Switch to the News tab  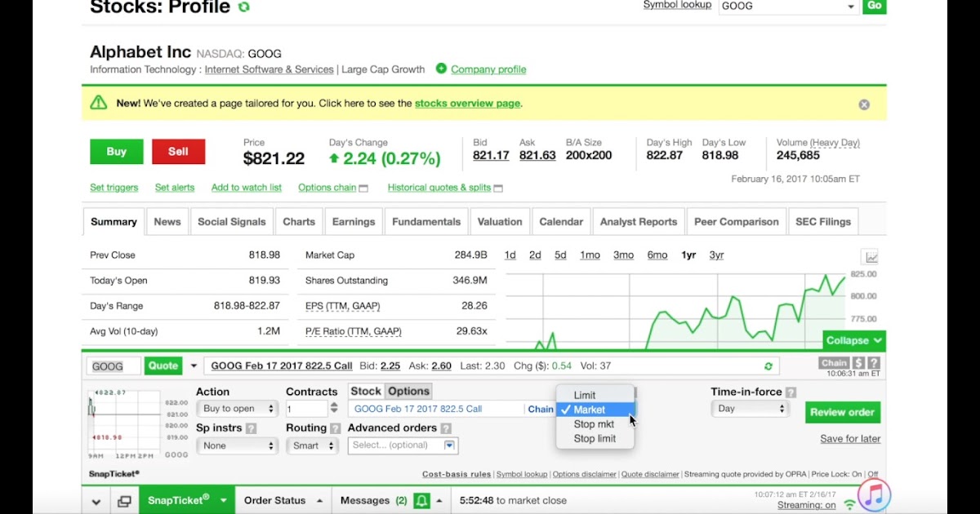(x=167, y=222)
